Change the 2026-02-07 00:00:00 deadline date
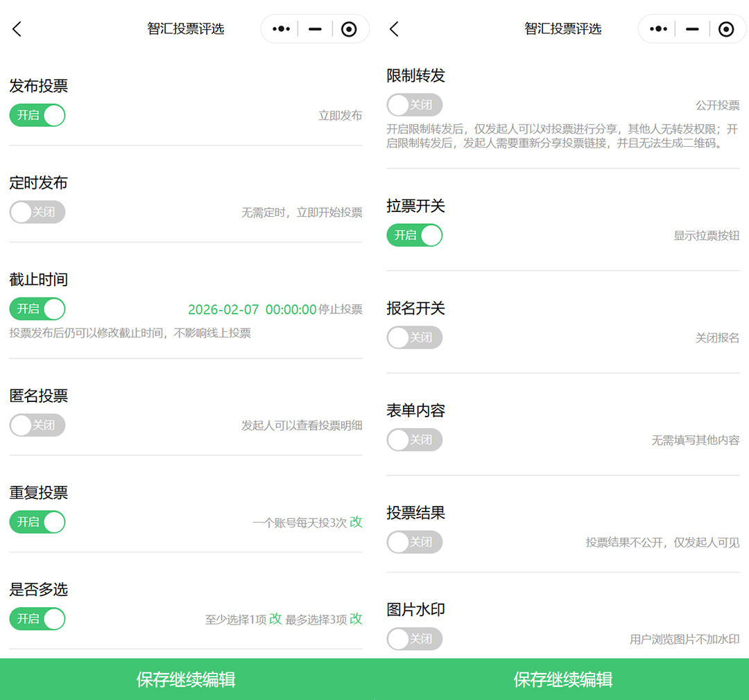The image size is (749, 700). pos(252,310)
